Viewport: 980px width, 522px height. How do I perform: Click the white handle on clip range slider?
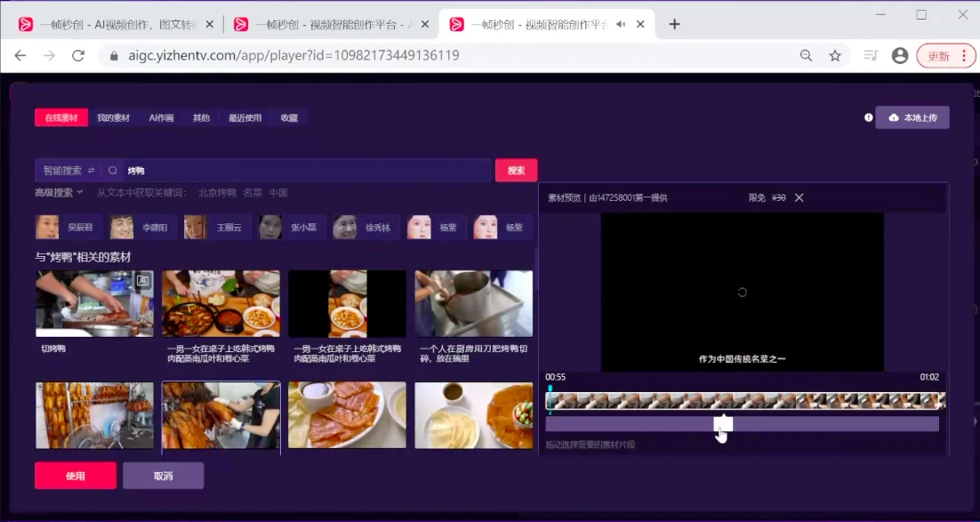click(723, 424)
